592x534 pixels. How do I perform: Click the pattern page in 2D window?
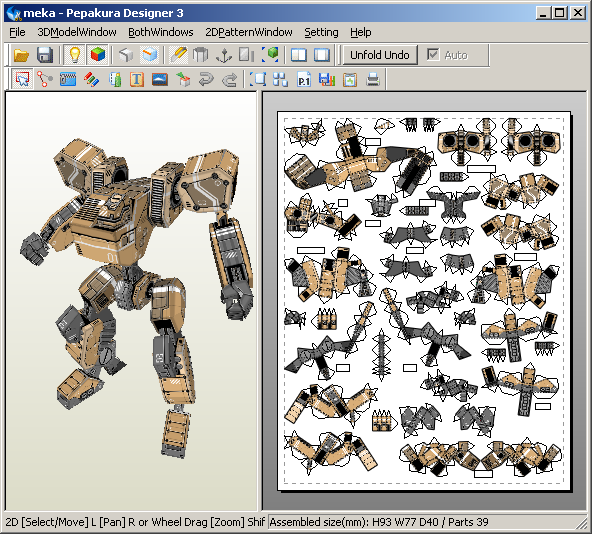[x=424, y=301]
